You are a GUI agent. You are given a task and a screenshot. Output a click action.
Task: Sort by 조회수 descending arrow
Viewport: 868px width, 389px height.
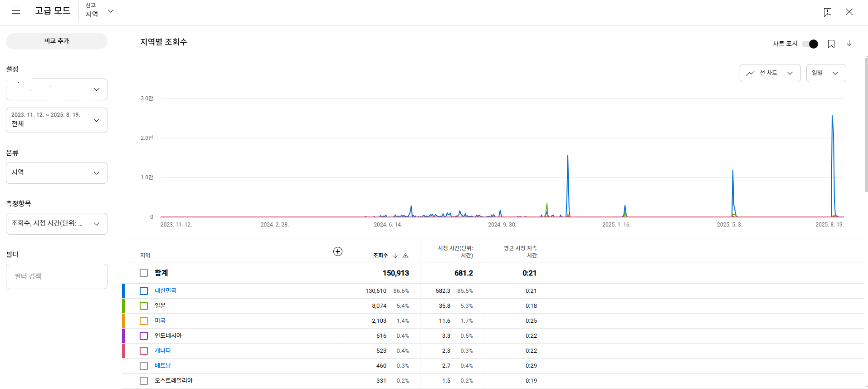click(395, 256)
